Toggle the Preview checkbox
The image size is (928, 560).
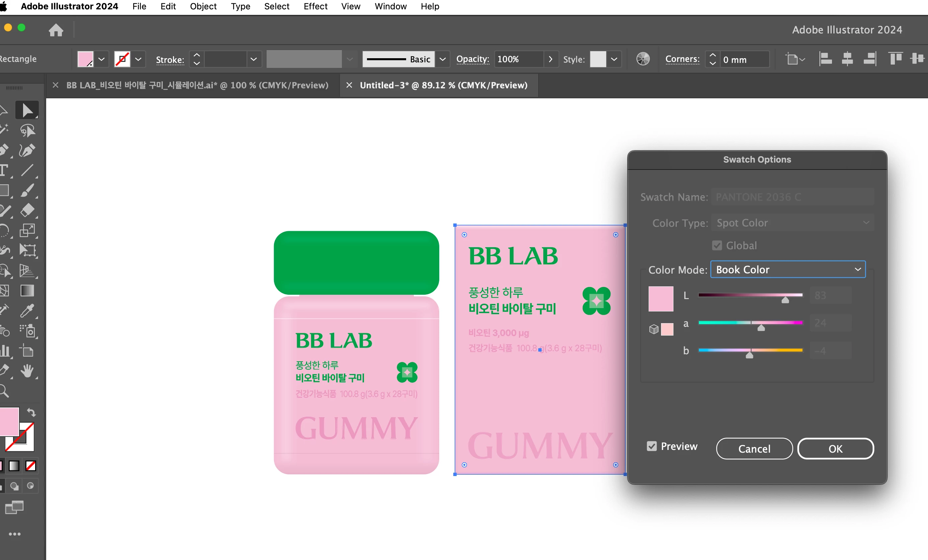coord(652,446)
